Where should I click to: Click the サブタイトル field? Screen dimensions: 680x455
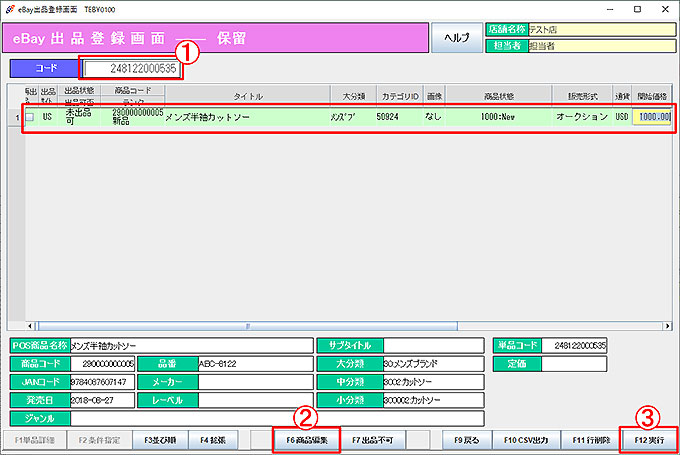(434, 345)
